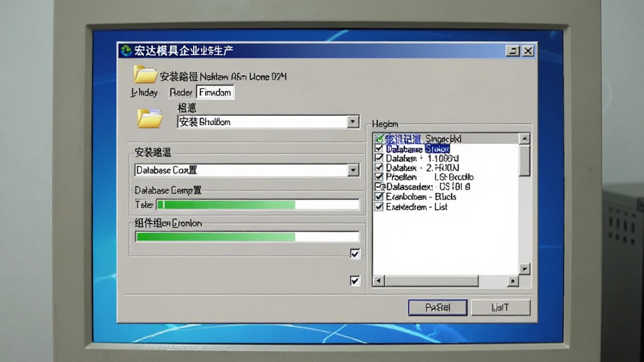Image resolution: width=644 pixels, height=362 pixels.
Task: Toggle the checkbox left of the list's horizontal scrollbar
Action: pos(355,281)
